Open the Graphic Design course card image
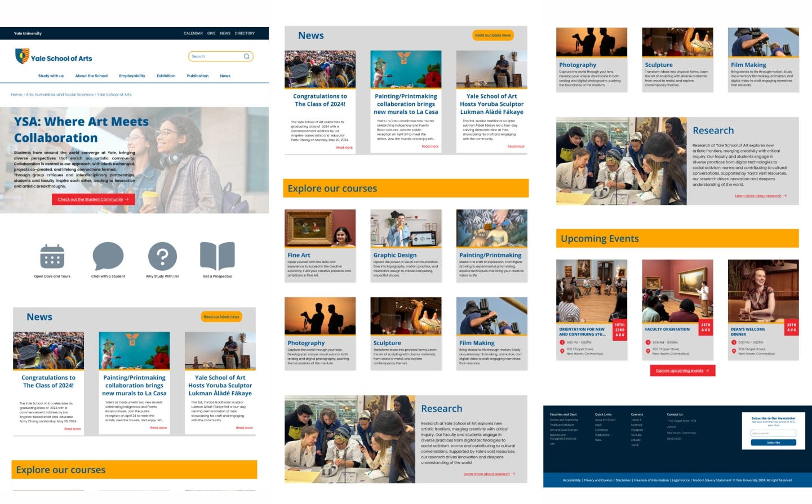Viewport: 812px width, 504px height. (406, 228)
